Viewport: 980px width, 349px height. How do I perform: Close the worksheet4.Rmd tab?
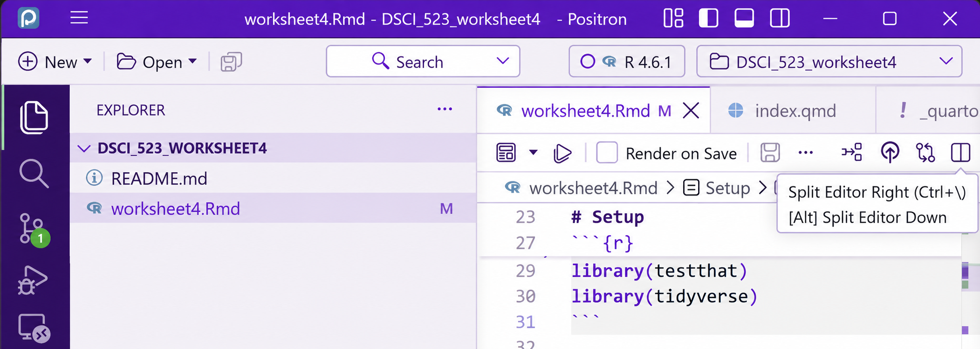(691, 111)
